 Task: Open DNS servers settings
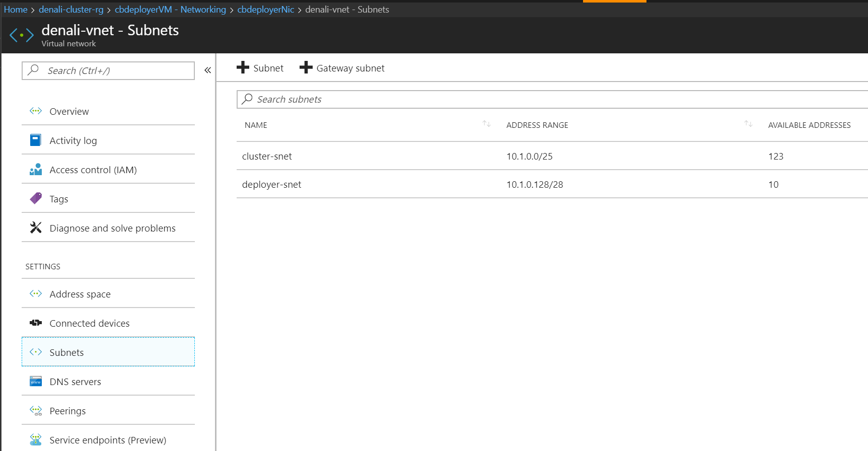coord(108,382)
